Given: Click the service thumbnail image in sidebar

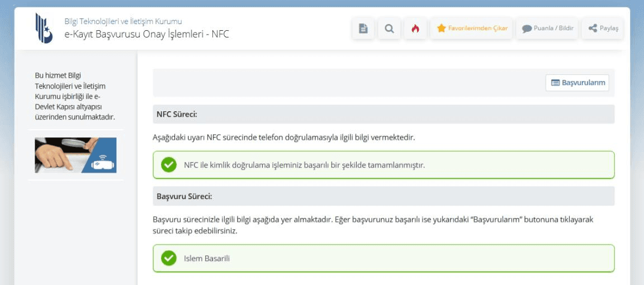Looking at the screenshot, I should [x=75, y=155].
